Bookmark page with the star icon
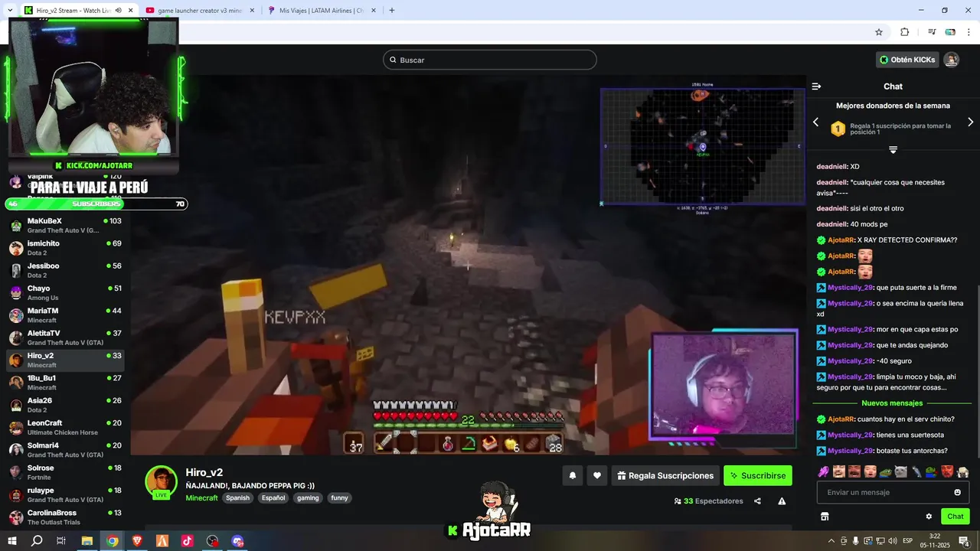The image size is (980, 551). [879, 32]
